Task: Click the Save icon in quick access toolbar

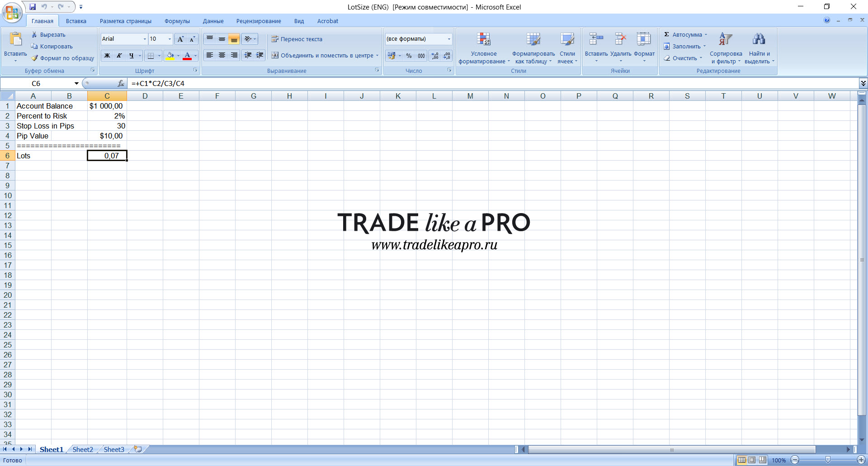Action: point(33,7)
